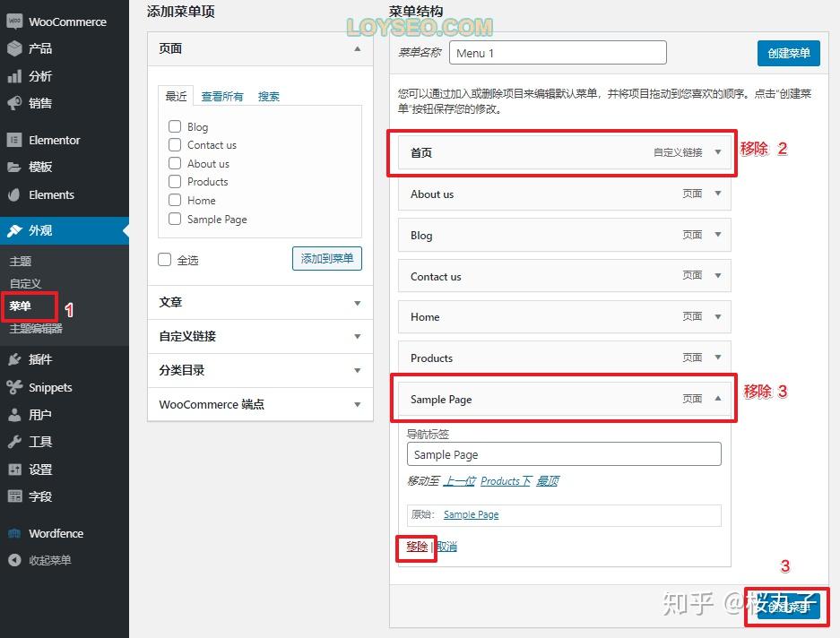The height and width of the screenshot is (638, 840).
Task: Open 主题编辑器 under Appearance
Action: (36, 328)
